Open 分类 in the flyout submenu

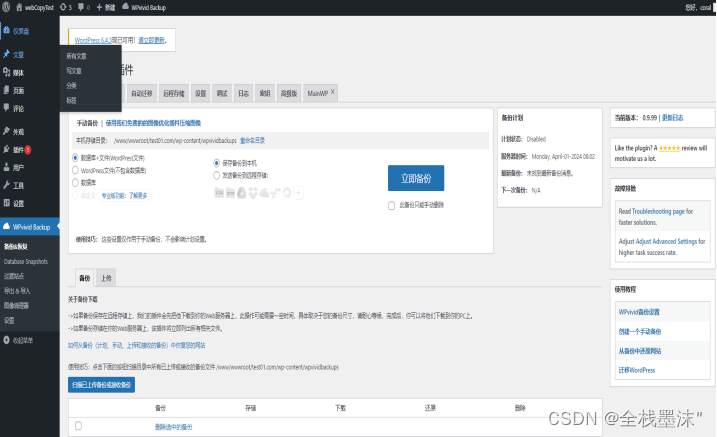click(x=71, y=85)
